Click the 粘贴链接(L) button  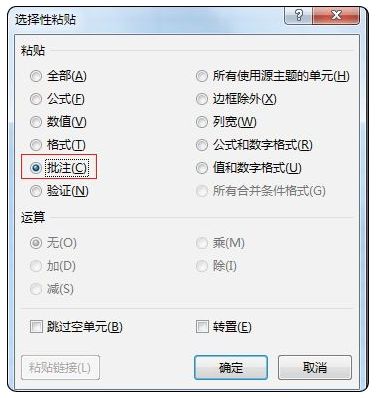60,367
